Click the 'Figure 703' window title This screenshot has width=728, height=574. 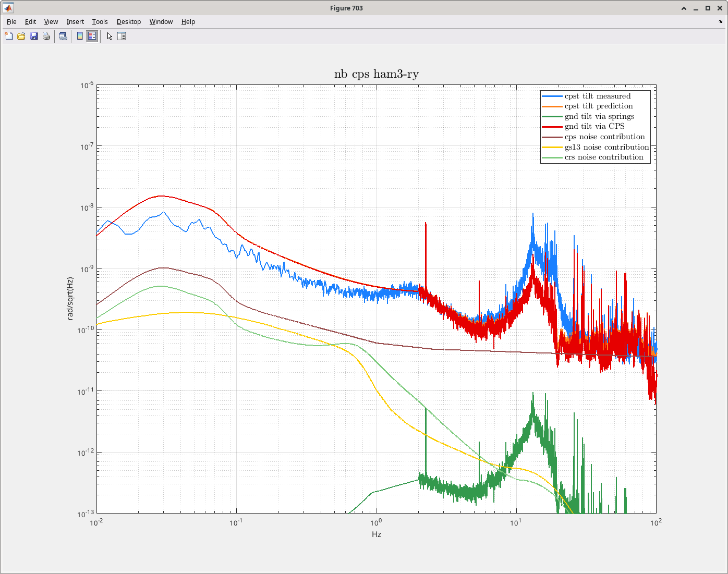346,8
